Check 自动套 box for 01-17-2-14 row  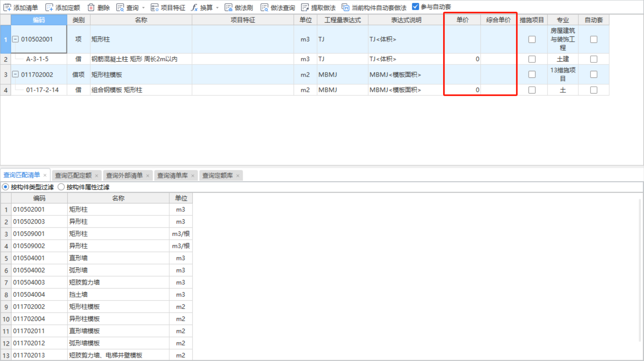pyautogui.click(x=594, y=90)
